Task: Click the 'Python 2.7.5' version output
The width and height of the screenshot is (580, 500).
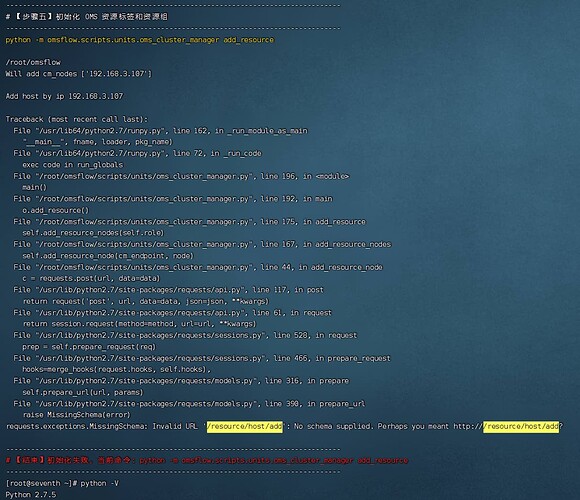Action: coord(31,495)
